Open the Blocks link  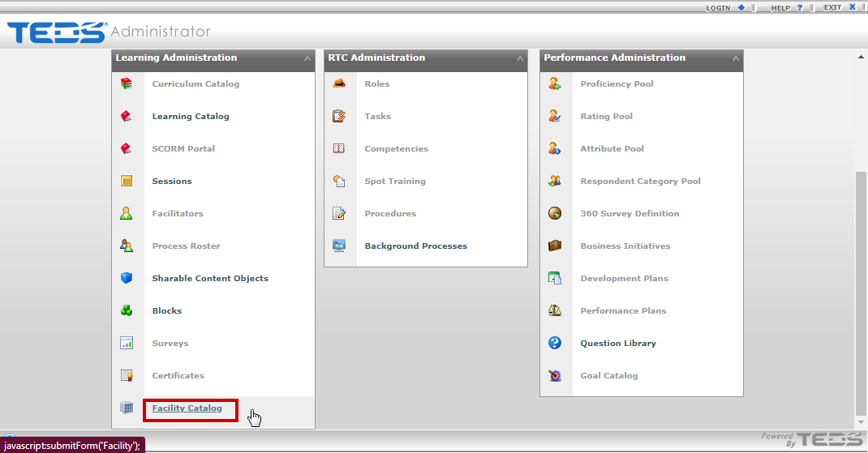coord(166,311)
